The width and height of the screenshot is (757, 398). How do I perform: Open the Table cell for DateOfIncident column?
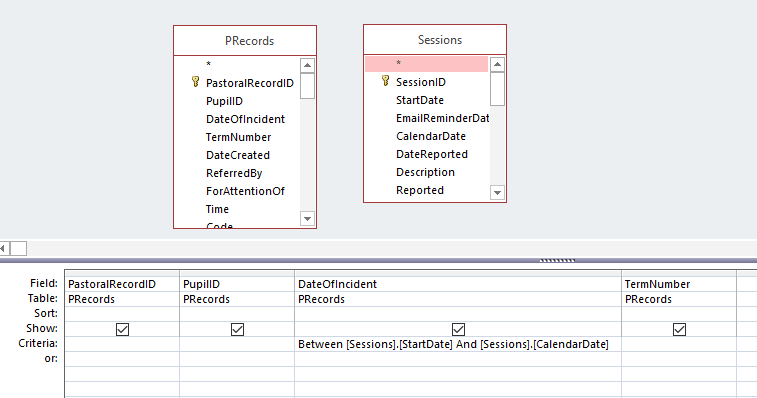[458, 299]
